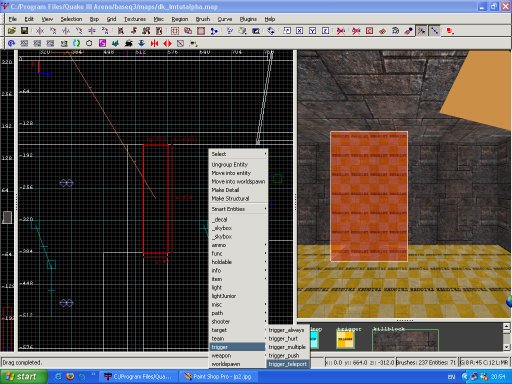
Task: Expand the Smart Entities submenu
Action: [x=238, y=209]
